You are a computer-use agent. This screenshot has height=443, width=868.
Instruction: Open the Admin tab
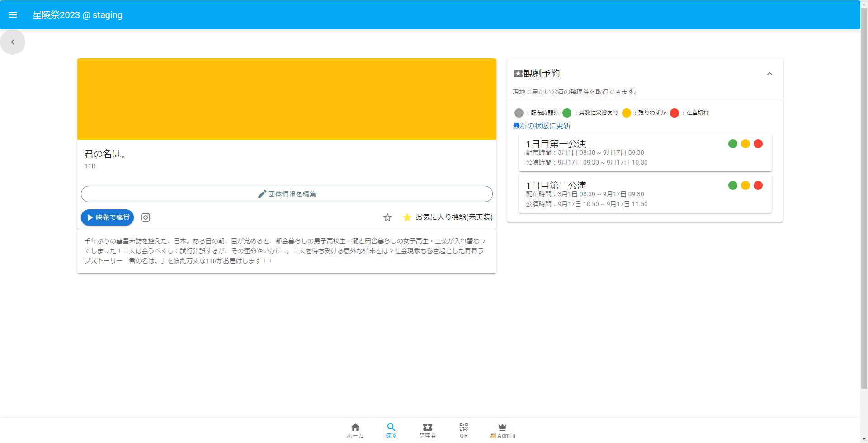503,430
